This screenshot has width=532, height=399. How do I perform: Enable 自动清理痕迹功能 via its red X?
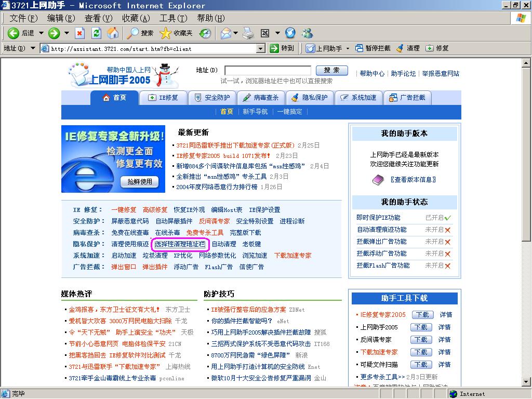(x=448, y=230)
